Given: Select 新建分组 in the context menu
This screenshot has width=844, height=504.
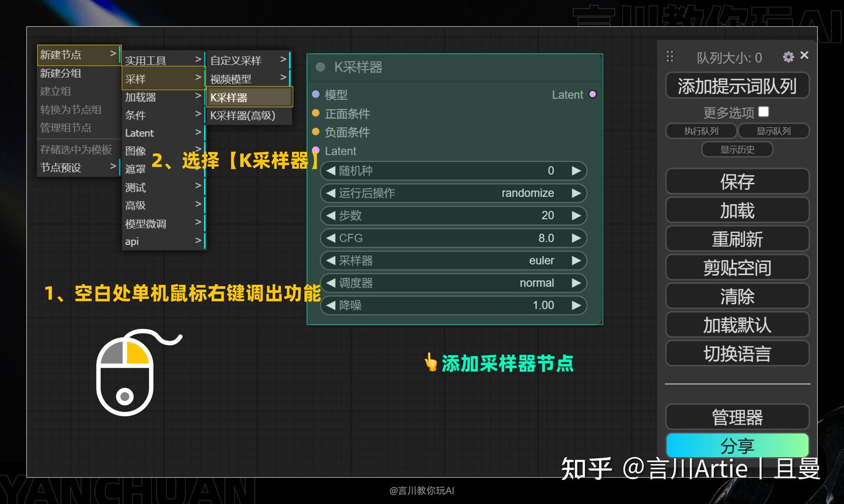Looking at the screenshot, I should pos(79,73).
